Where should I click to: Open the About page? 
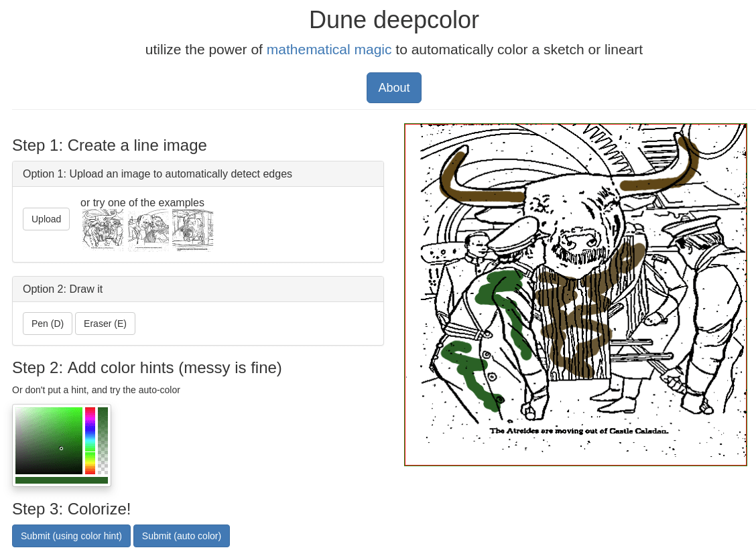393,88
